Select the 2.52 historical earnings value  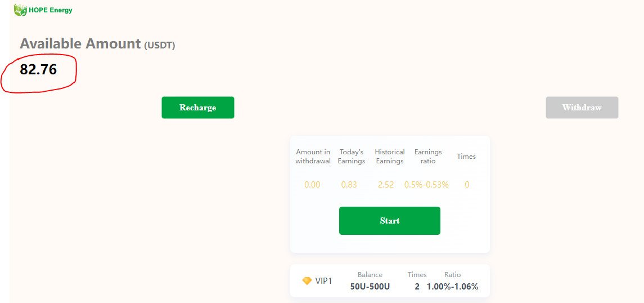386,185
